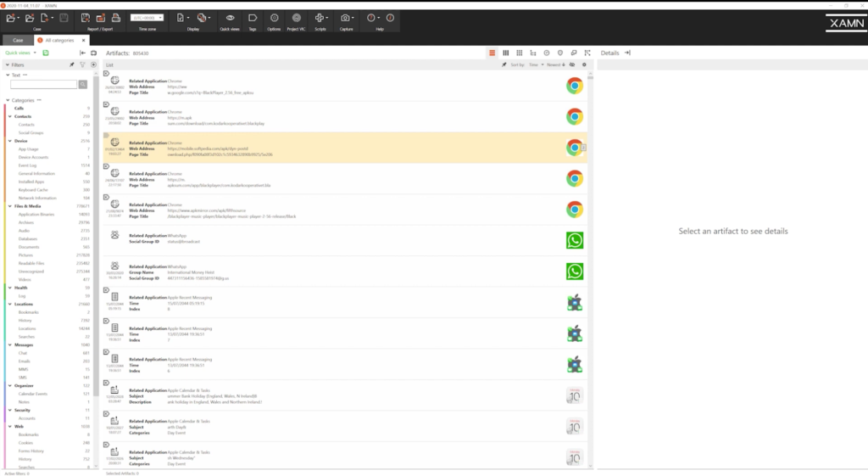The height and width of the screenshot is (476, 868).
Task: Toggle Newest sort direction
Action: point(556,64)
